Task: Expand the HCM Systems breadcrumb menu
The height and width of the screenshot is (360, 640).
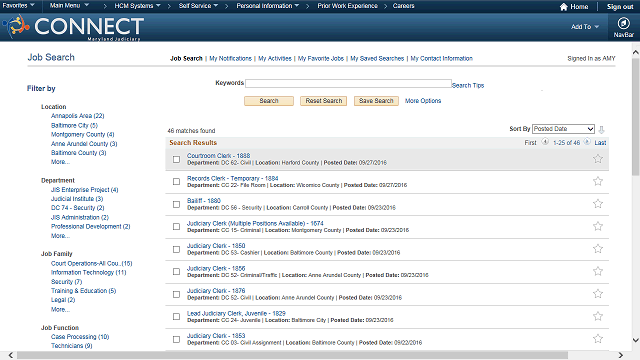Action: (137, 6)
